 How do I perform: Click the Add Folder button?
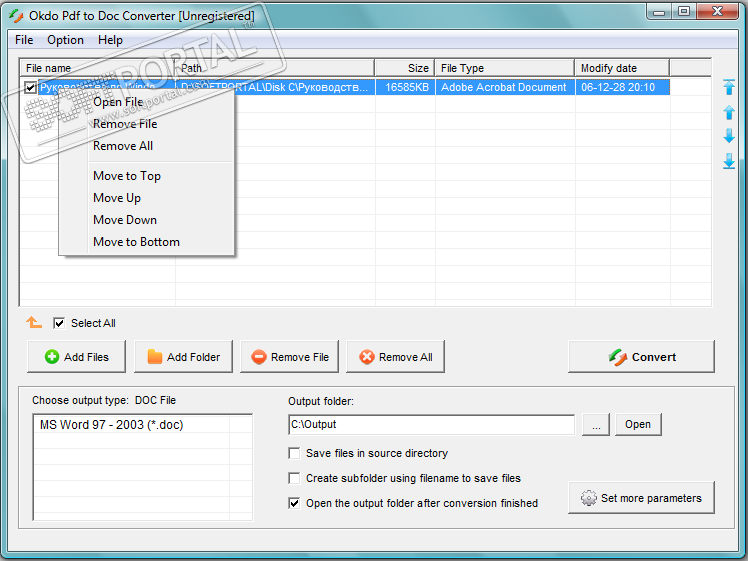(x=183, y=357)
